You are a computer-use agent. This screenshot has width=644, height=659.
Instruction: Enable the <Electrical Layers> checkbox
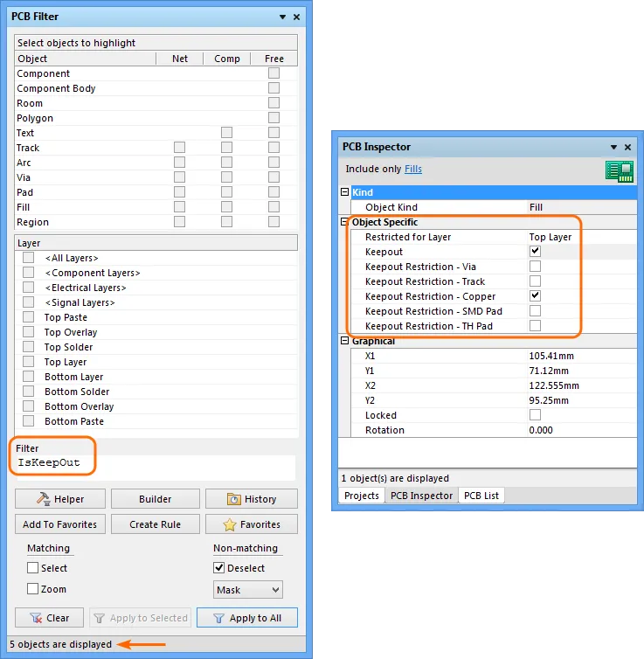tap(28, 287)
